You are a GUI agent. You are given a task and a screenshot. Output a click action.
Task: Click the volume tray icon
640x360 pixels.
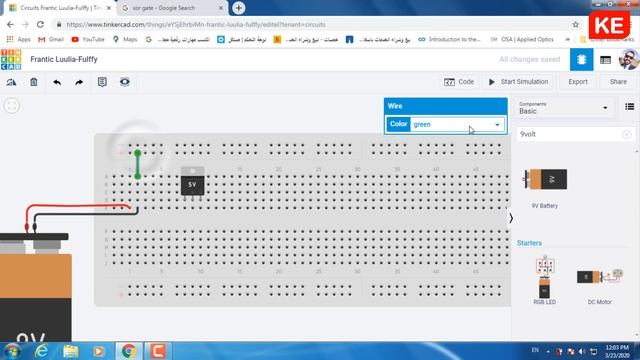[x=582, y=351]
